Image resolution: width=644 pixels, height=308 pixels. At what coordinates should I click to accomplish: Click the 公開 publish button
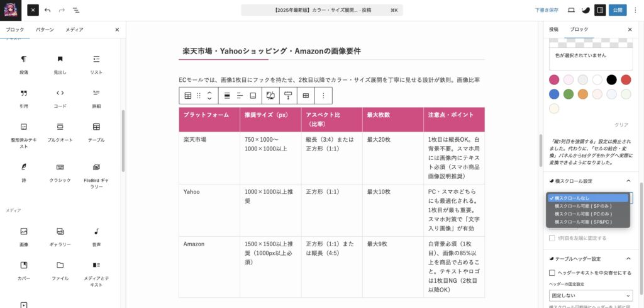coord(618,10)
